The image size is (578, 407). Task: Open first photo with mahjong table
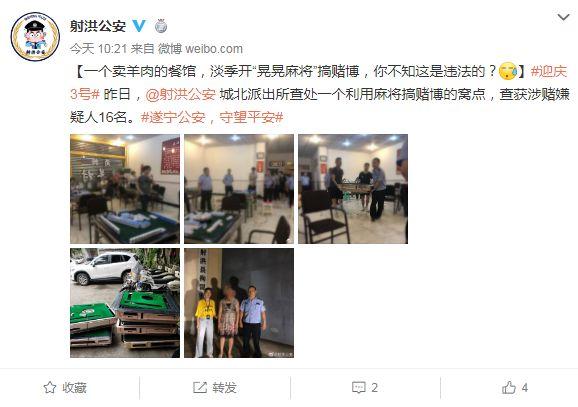(x=125, y=189)
